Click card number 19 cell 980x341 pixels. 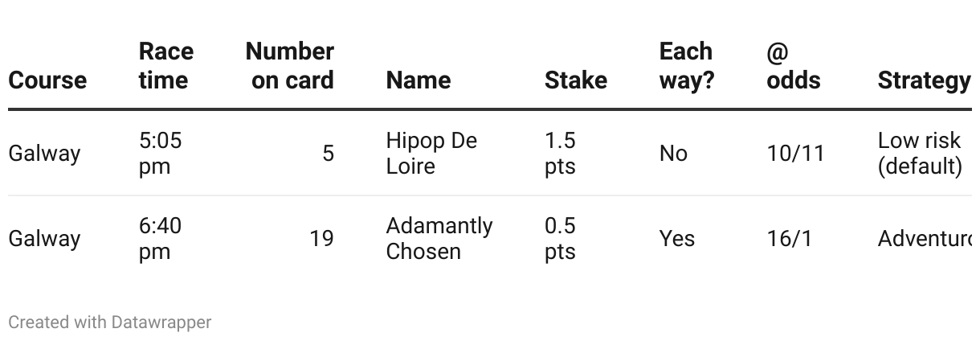[x=321, y=238]
